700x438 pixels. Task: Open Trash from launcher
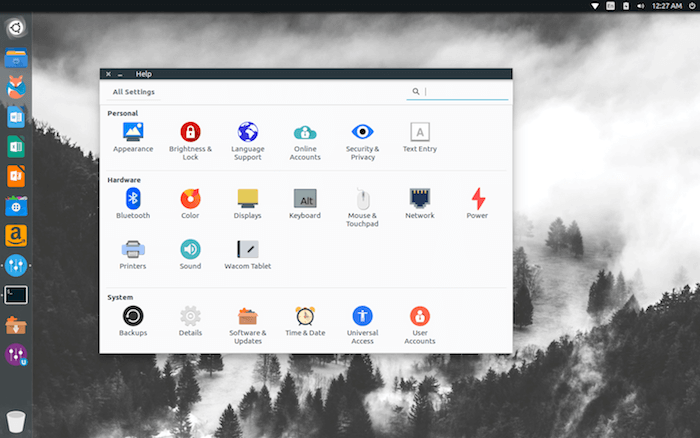pos(16,421)
